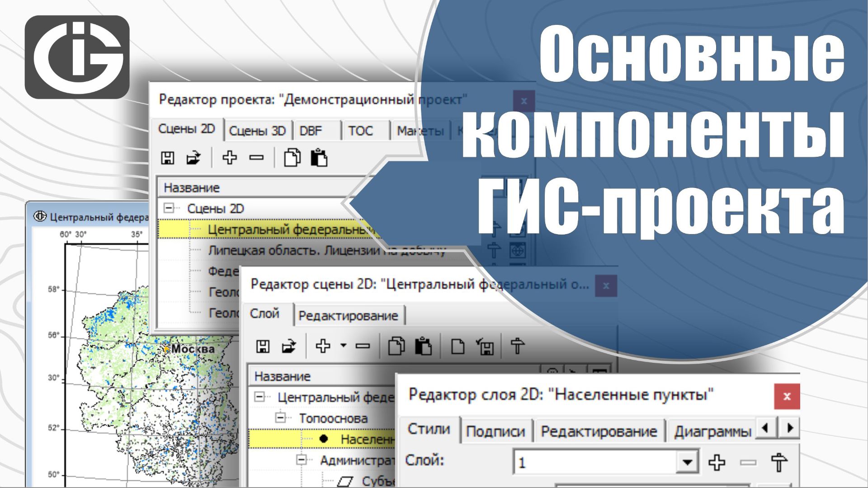Viewport: 868px width, 488px height.
Task: Open Подписи tab in layer editor
Action: tap(495, 432)
